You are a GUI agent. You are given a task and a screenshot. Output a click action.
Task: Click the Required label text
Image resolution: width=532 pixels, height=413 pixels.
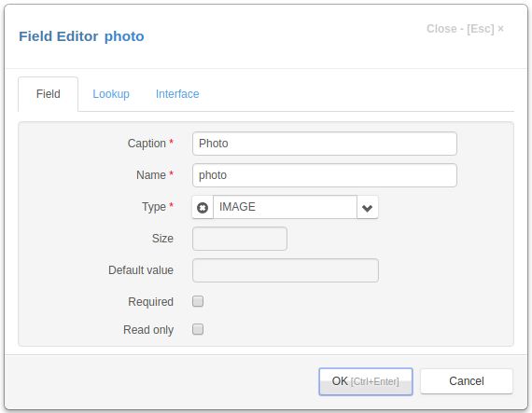point(150,301)
